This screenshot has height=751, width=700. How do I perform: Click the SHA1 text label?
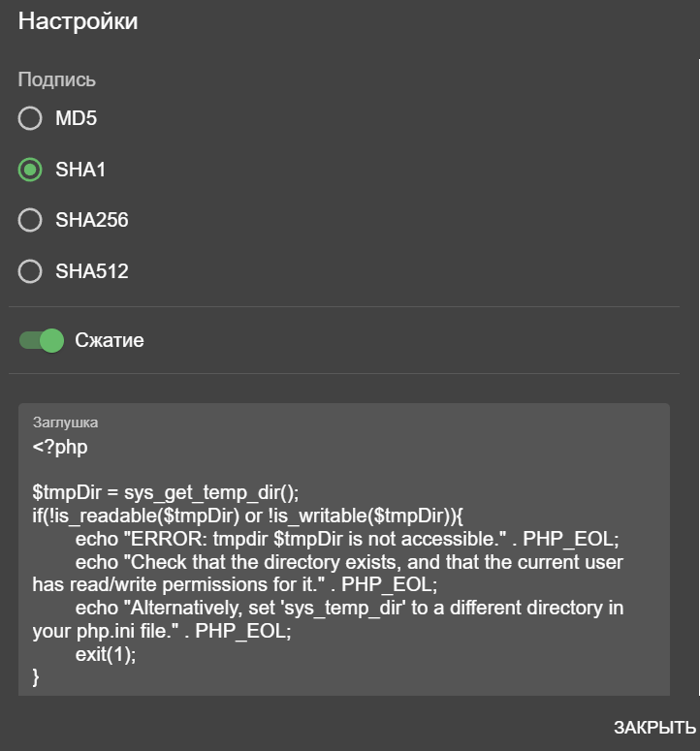tap(80, 170)
